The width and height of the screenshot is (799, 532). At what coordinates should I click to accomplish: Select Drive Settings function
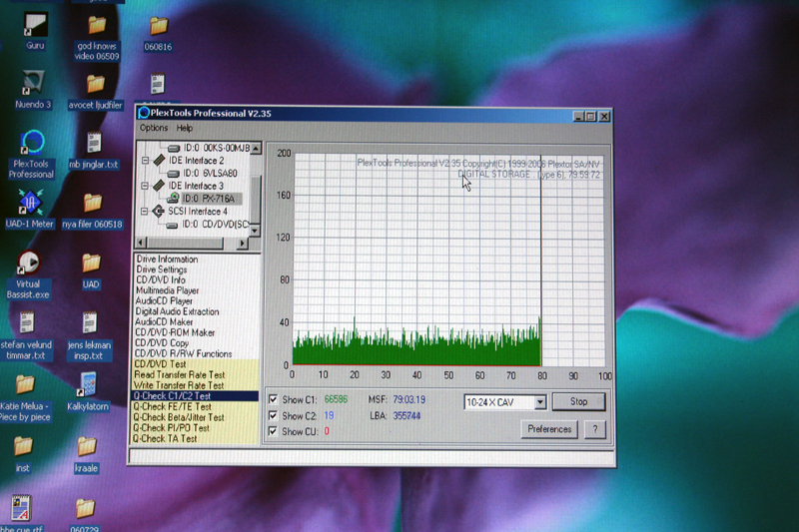pos(162,269)
